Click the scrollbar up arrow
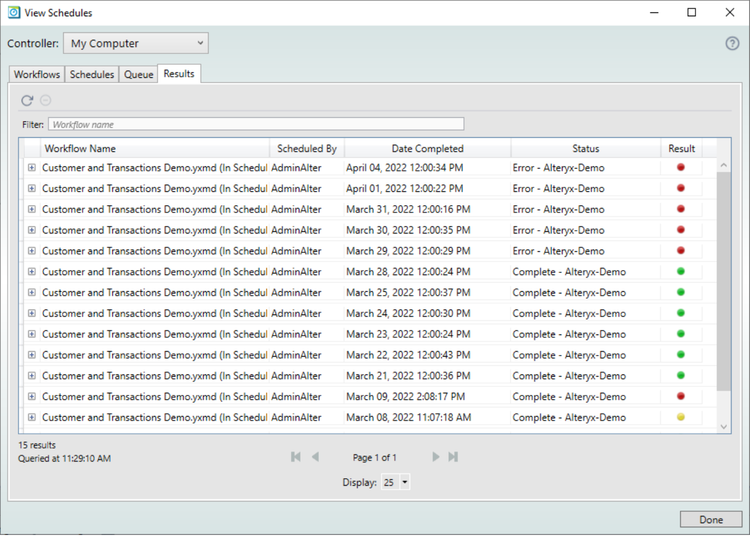This screenshot has width=750, height=536. point(724,165)
